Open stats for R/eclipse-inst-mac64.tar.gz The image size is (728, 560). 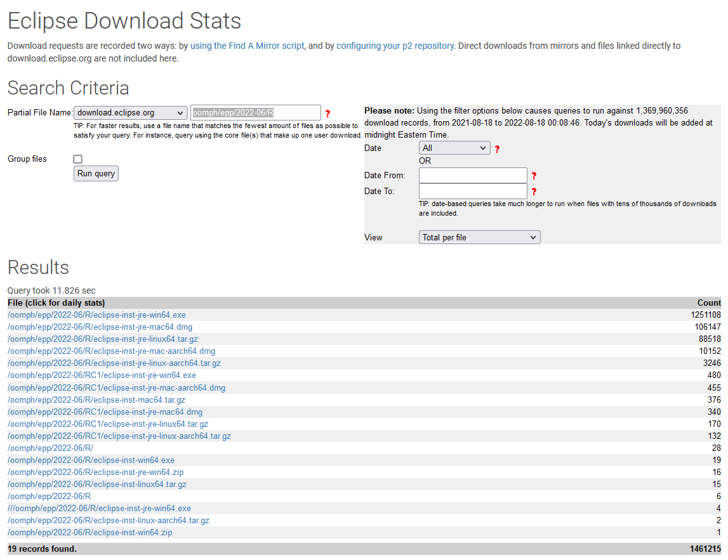tap(96, 400)
